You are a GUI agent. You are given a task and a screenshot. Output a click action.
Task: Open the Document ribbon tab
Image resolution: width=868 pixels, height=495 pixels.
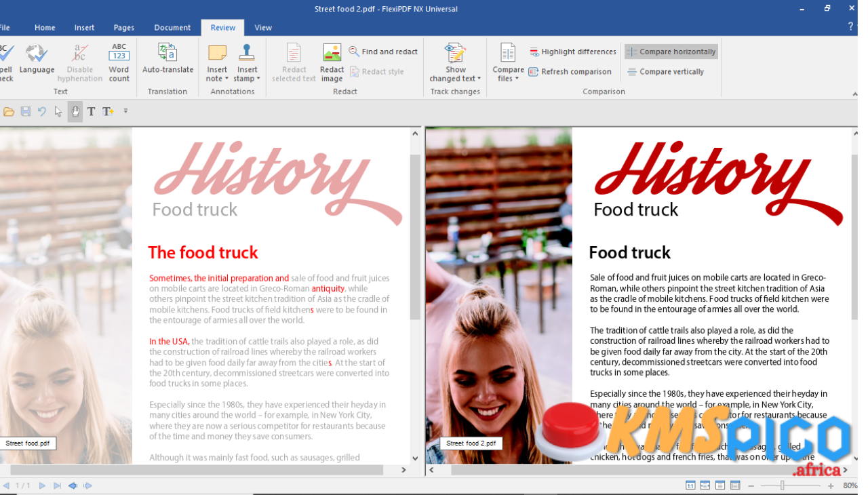pyautogui.click(x=172, y=28)
